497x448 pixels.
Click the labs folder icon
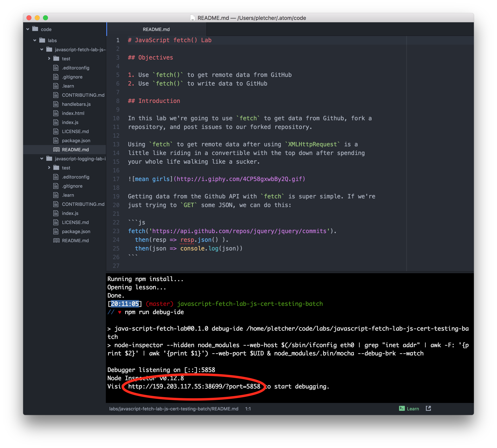coord(42,40)
